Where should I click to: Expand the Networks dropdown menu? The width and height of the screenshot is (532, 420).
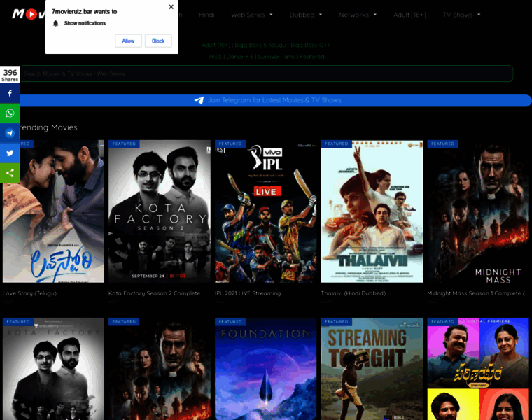[358, 15]
